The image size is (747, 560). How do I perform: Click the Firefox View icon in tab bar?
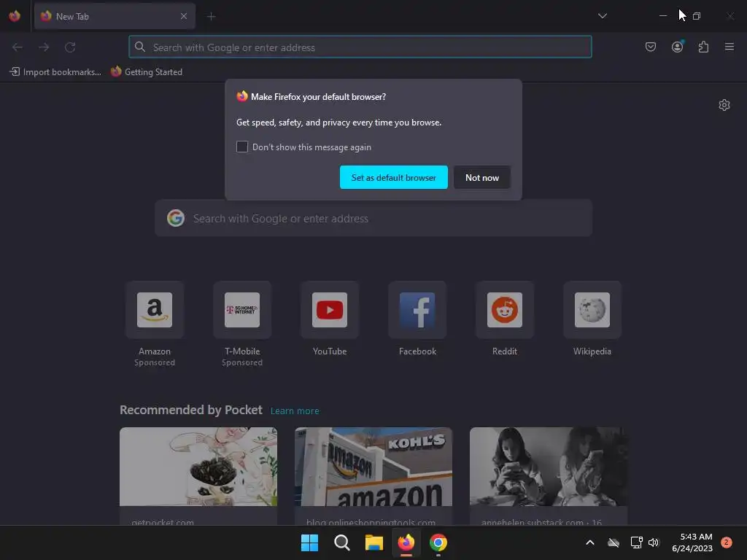pyautogui.click(x=15, y=16)
